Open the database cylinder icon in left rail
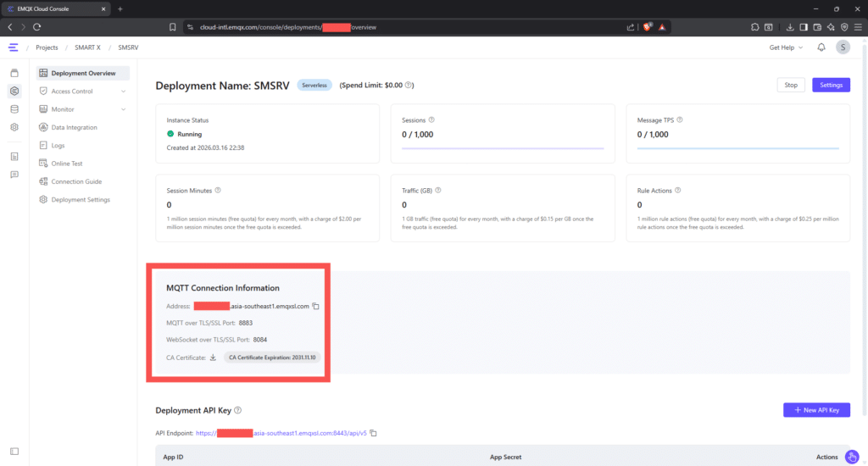868x466 pixels. point(14,109)
